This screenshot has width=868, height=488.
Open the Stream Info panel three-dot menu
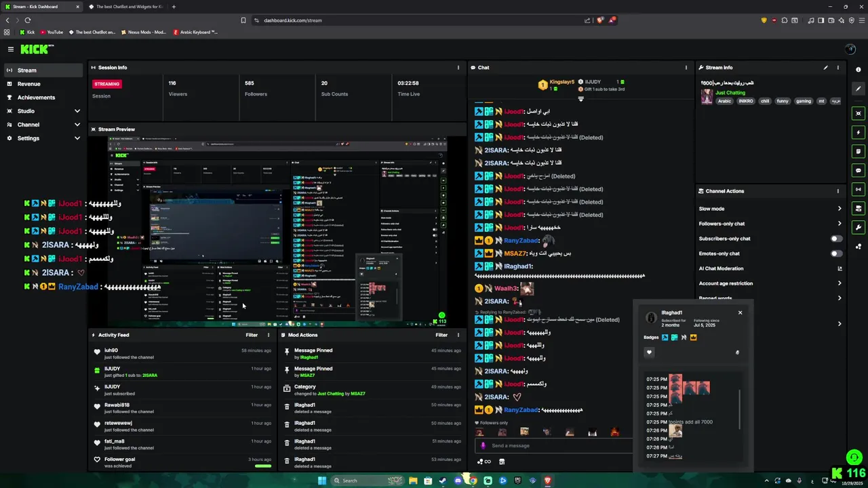(x=838, y=68)
